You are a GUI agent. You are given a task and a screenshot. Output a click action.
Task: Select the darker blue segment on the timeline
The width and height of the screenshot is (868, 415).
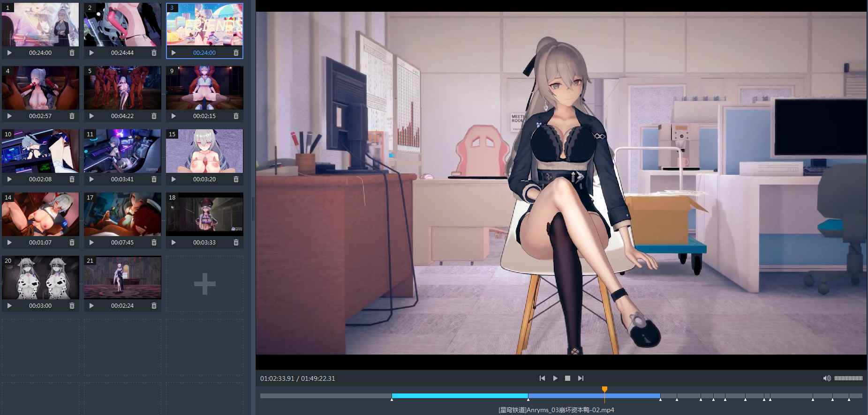click(594, 396)
